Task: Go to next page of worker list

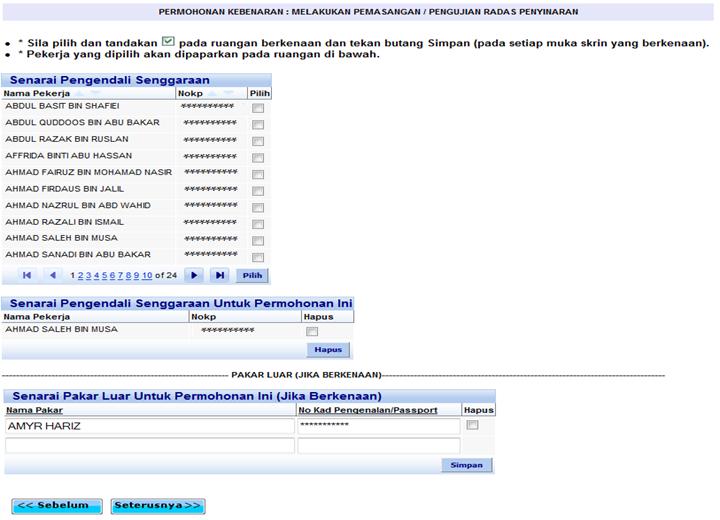Action: coord(194,275)
